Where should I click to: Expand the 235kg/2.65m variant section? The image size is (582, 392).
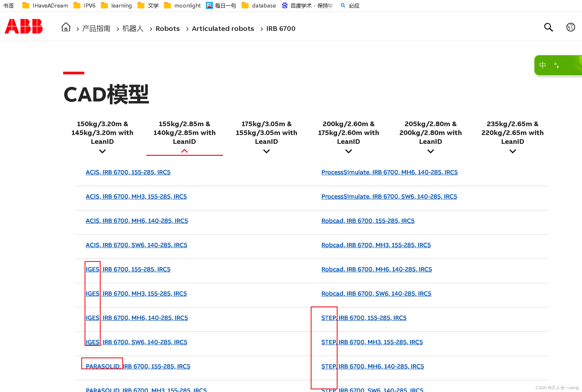[513, 151]
